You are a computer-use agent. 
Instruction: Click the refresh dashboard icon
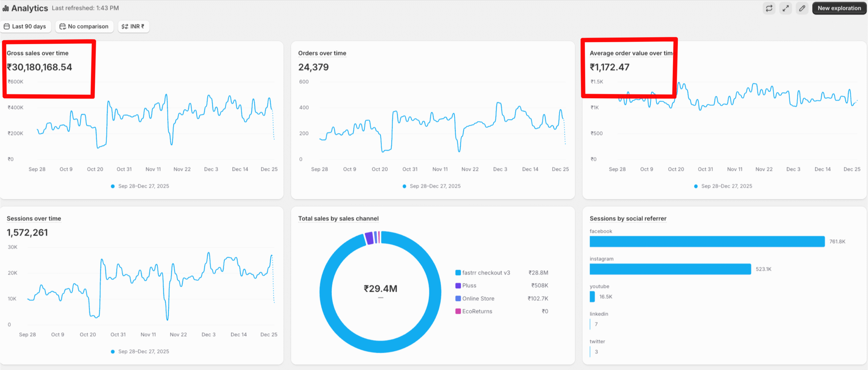point(769,8)
